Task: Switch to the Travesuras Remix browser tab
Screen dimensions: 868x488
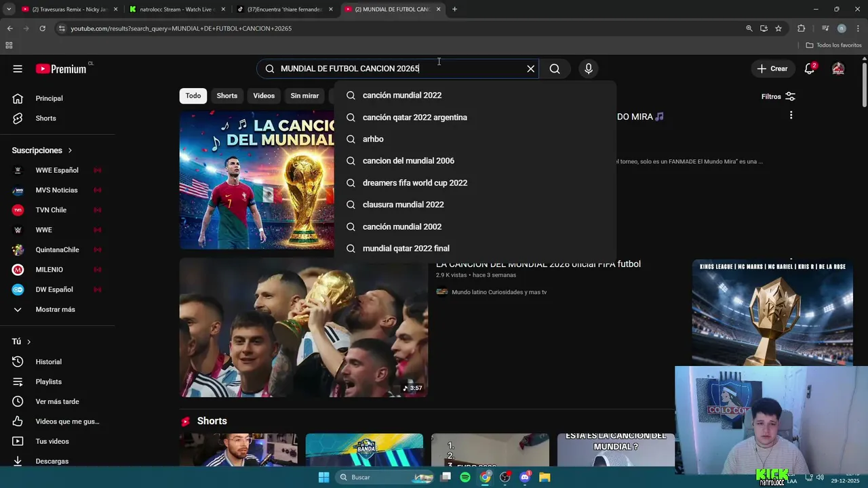Action: point(70,9)
